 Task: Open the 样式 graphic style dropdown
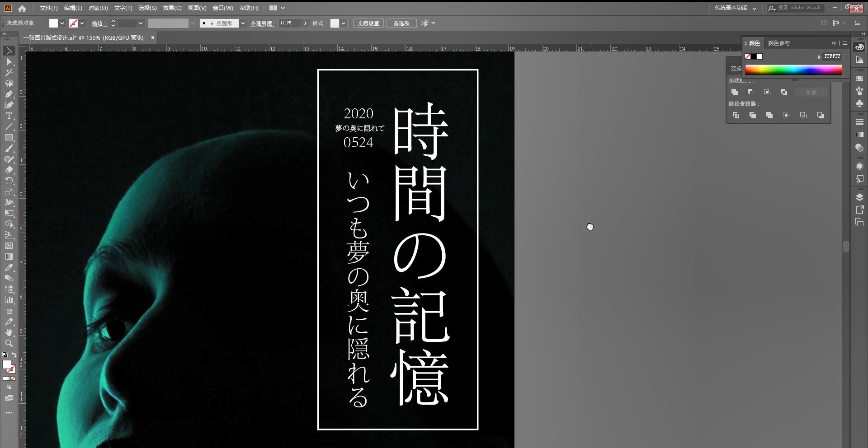point(344,23)
